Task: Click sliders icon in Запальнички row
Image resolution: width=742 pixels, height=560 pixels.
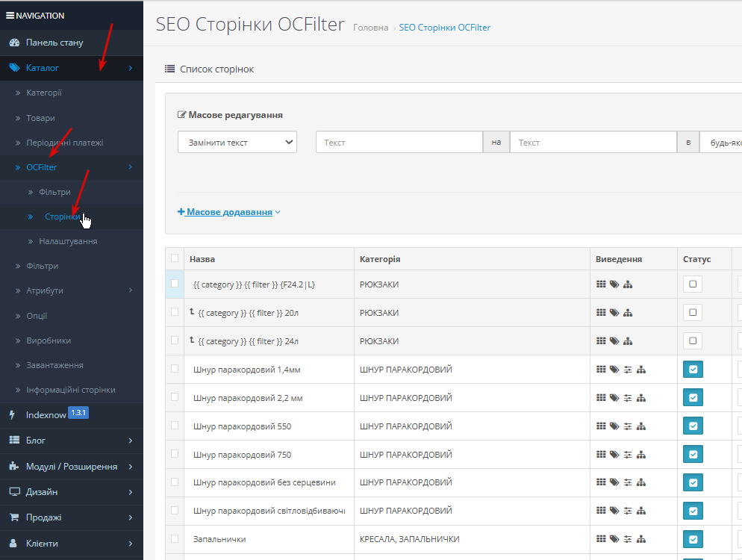Action: (x=628, y=539)
